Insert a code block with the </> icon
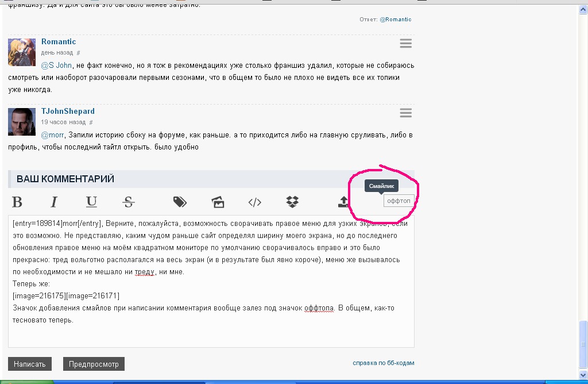Viewport: 588px width, 384px height. click(255, 202)
